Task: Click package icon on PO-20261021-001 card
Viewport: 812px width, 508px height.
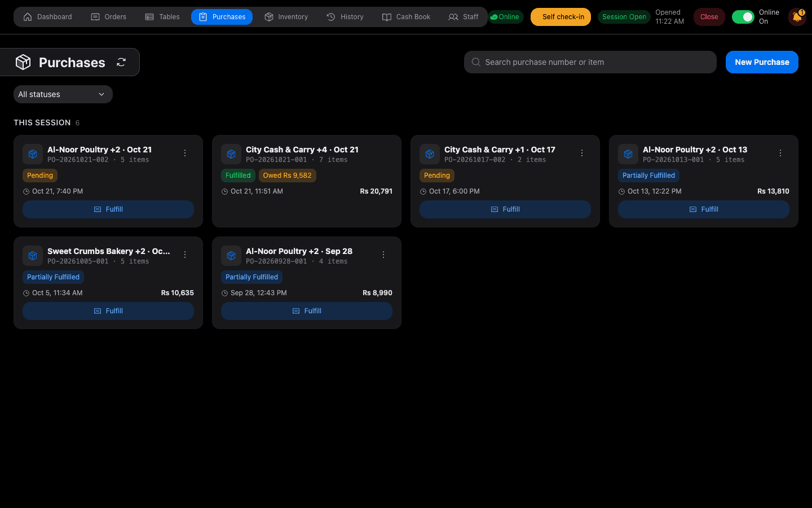Action: [231, 154]
